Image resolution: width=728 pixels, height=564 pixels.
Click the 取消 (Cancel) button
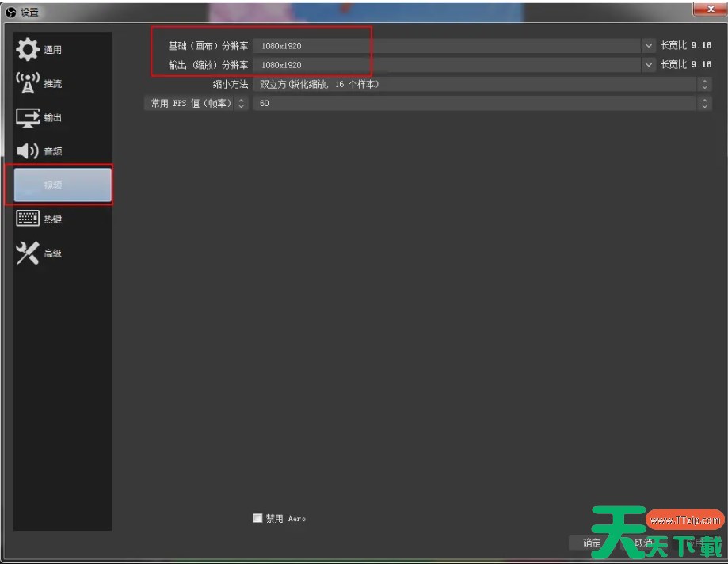[643, 543]
